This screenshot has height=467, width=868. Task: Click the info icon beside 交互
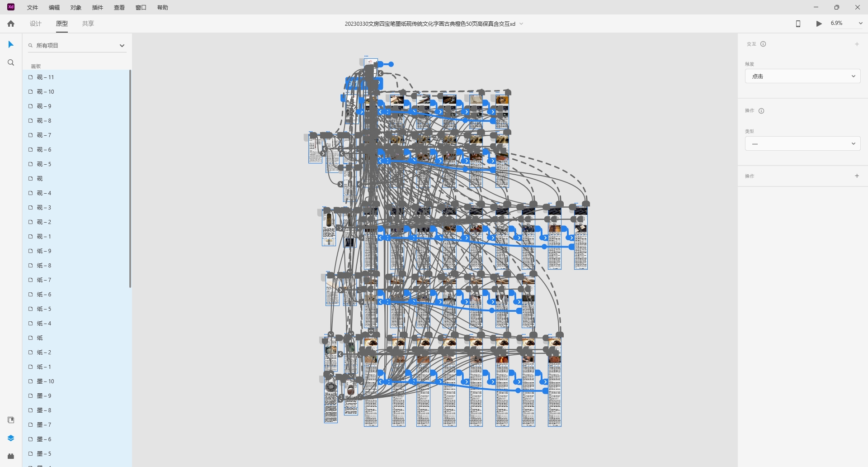point(763,44)
